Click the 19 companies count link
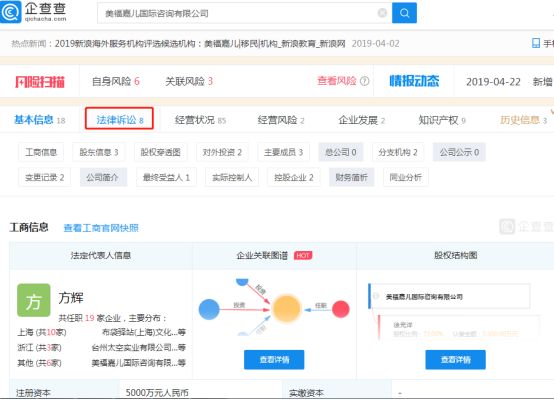The height and width of the screenshot is (400, 554). pos(89,318)
